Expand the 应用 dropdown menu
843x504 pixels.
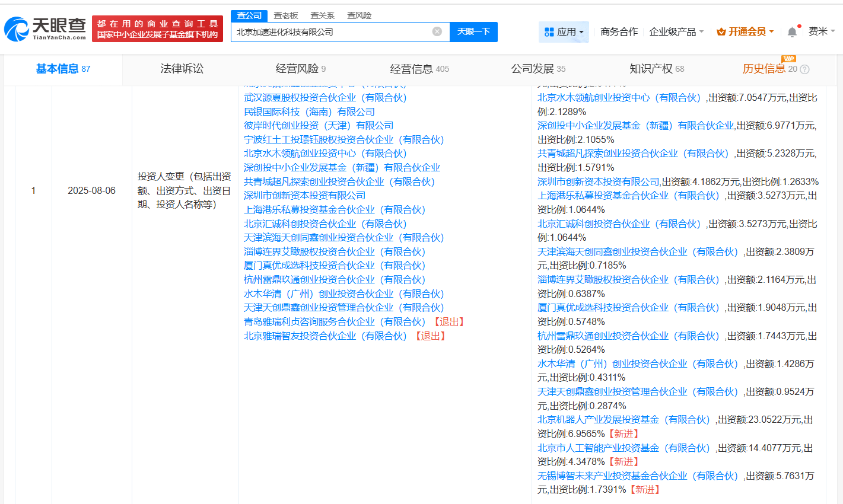coord(569,31)
